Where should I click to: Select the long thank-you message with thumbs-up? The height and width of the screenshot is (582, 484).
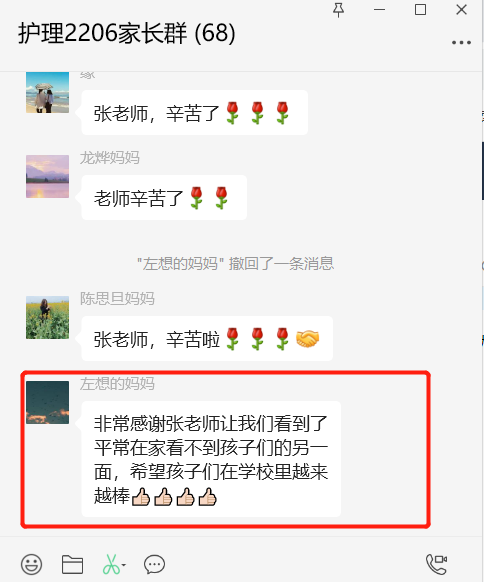(x=211, y=459)
